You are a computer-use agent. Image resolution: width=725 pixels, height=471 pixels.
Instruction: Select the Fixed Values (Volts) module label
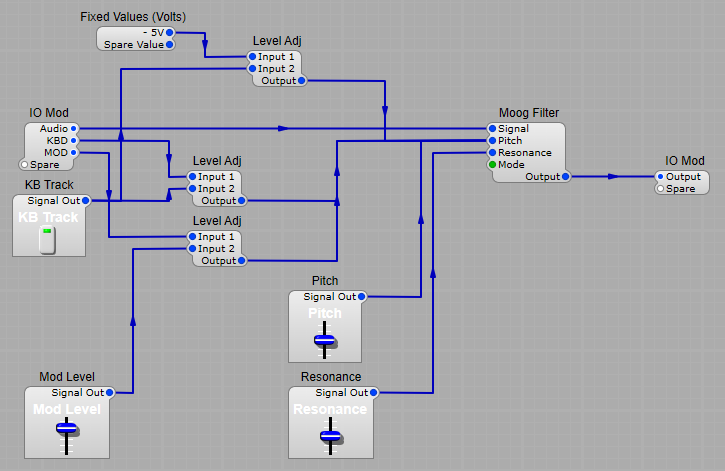133,17
